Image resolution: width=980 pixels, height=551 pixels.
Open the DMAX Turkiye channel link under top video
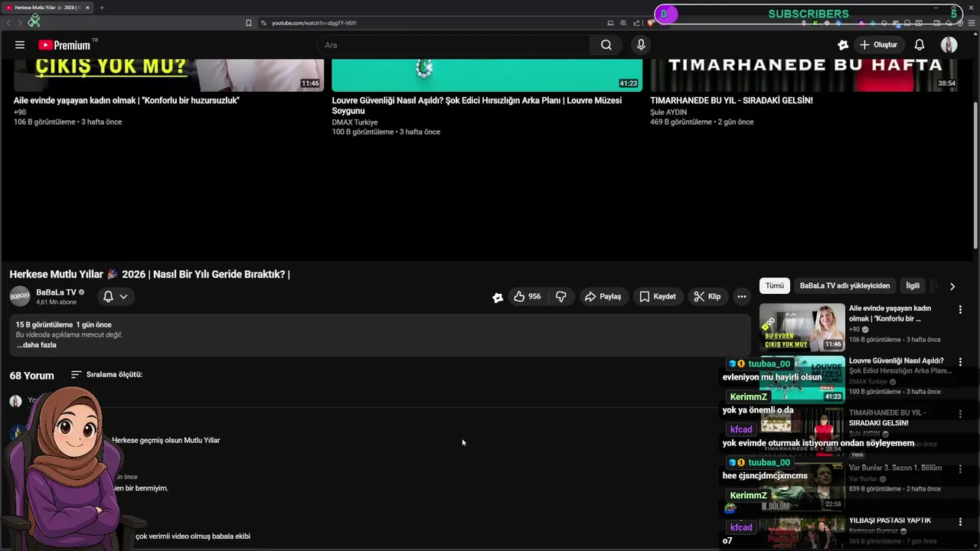click(354, 122)
